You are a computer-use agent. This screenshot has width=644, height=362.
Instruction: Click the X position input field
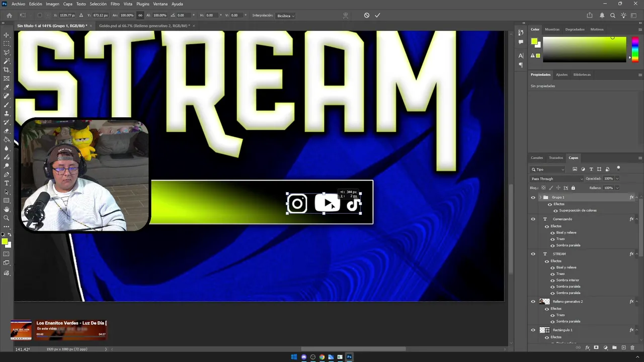pyautogui.click(x=66, y=16)
